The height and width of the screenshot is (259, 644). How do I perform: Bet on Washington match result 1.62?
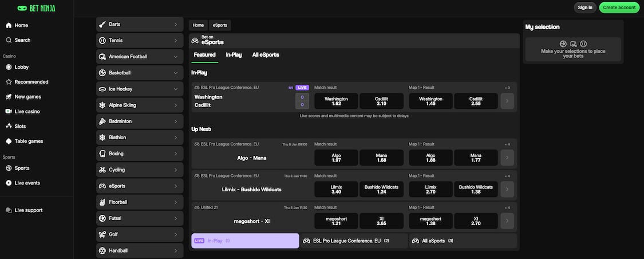[x=336, y=101]
